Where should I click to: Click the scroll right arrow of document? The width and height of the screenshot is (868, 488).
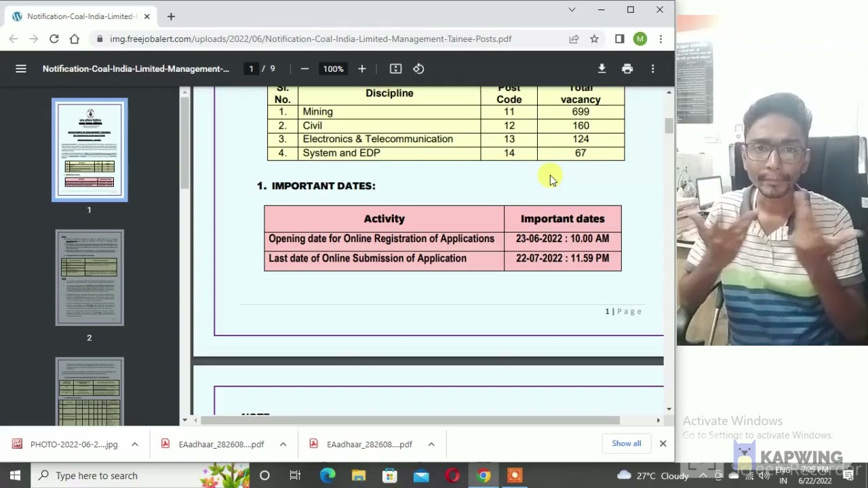[x=658, y=420]
